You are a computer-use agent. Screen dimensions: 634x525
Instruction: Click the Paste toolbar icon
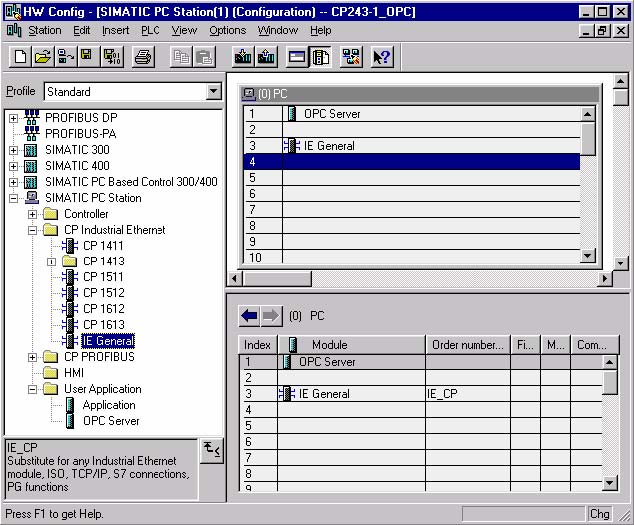204,57
